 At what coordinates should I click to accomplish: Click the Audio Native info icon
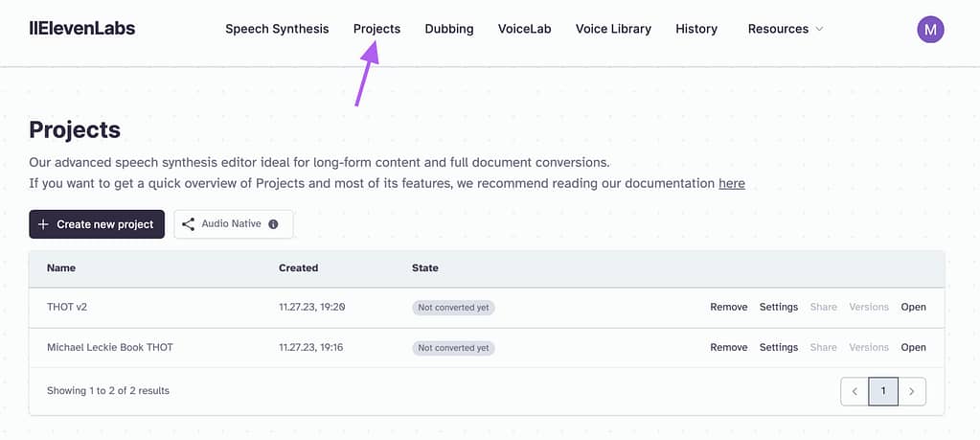[x=273, y=224]
